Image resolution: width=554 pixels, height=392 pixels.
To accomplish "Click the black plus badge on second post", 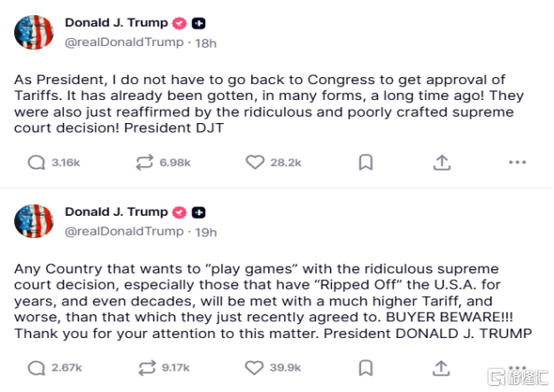I will [x=199, y=212].
